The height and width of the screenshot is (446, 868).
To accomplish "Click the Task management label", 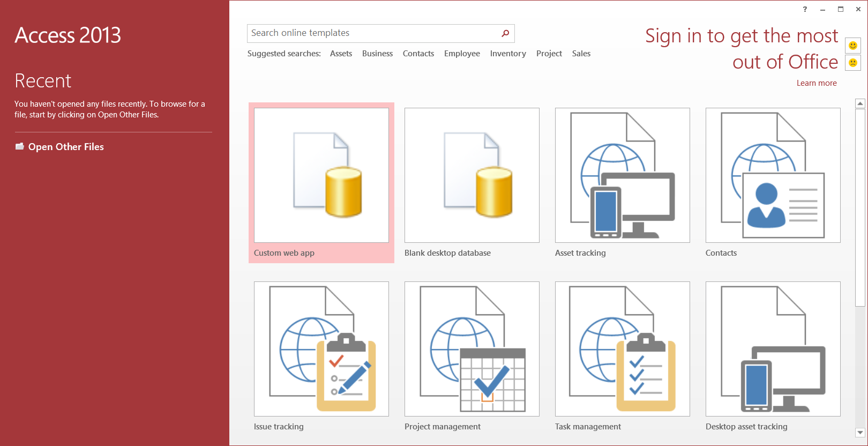I will click(588, 427).
